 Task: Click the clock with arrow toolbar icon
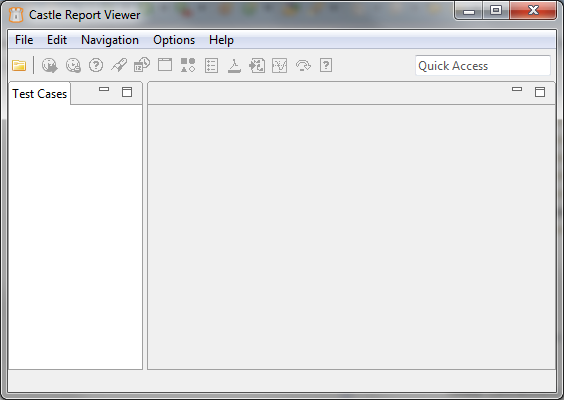click(50, 65)
